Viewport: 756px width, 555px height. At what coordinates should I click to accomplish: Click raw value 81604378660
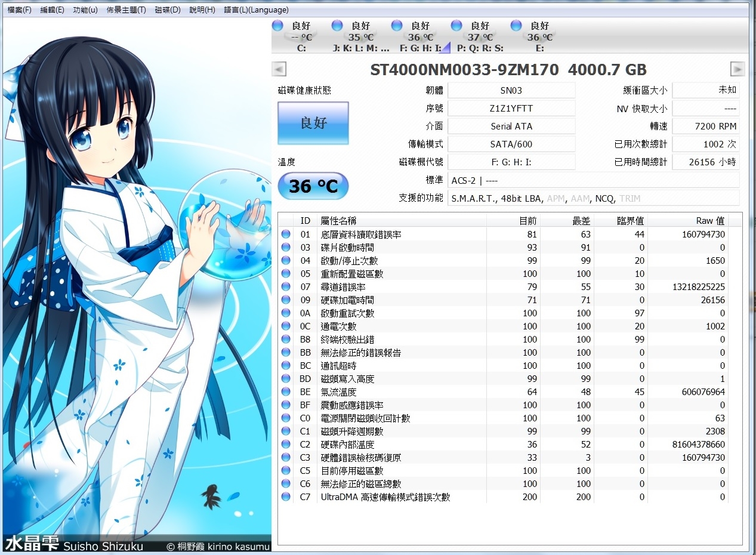(x=699, y=445)
